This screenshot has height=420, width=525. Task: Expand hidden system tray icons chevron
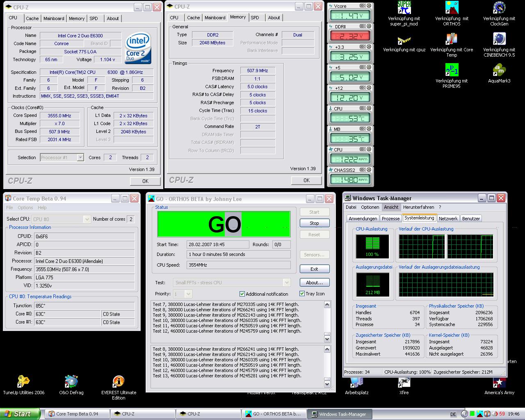point(464,414)
